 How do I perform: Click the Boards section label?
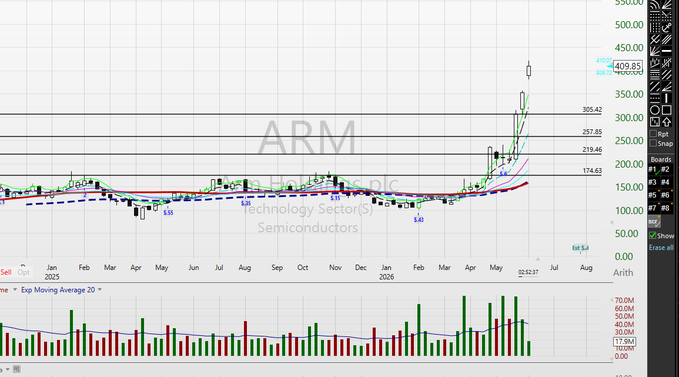(x=661, y=159)
